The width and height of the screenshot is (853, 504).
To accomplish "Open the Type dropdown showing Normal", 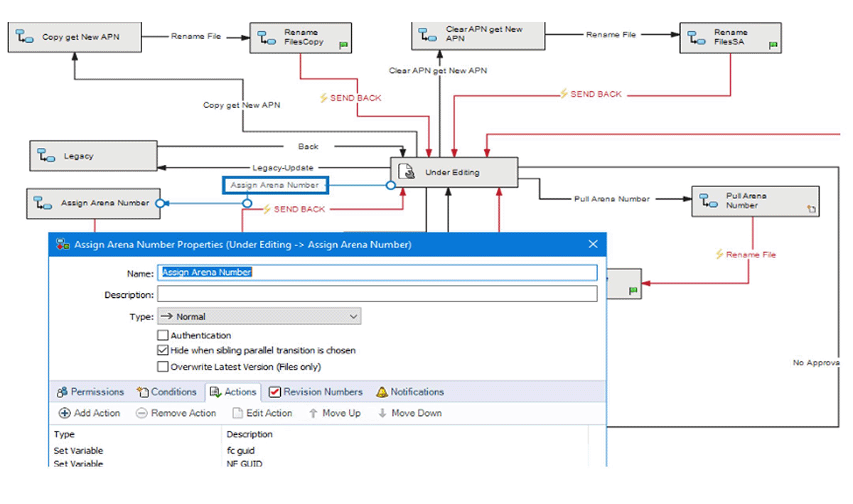I will pos(352,316).
